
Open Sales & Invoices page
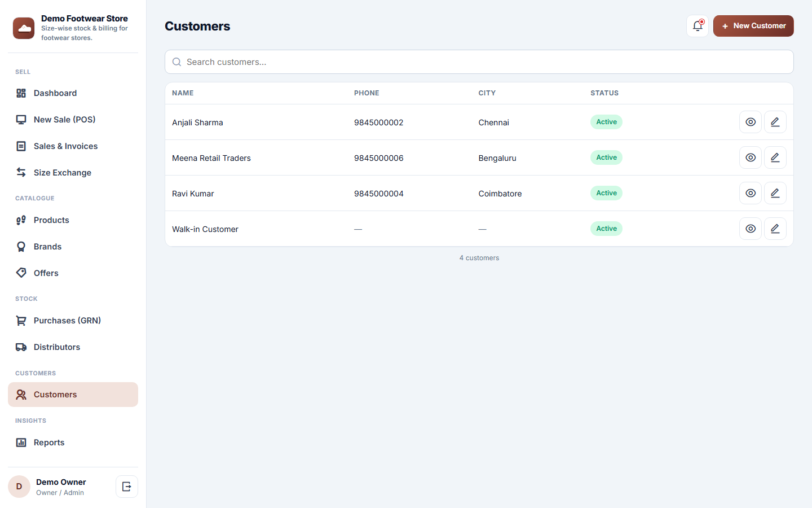tap(73, 146)
